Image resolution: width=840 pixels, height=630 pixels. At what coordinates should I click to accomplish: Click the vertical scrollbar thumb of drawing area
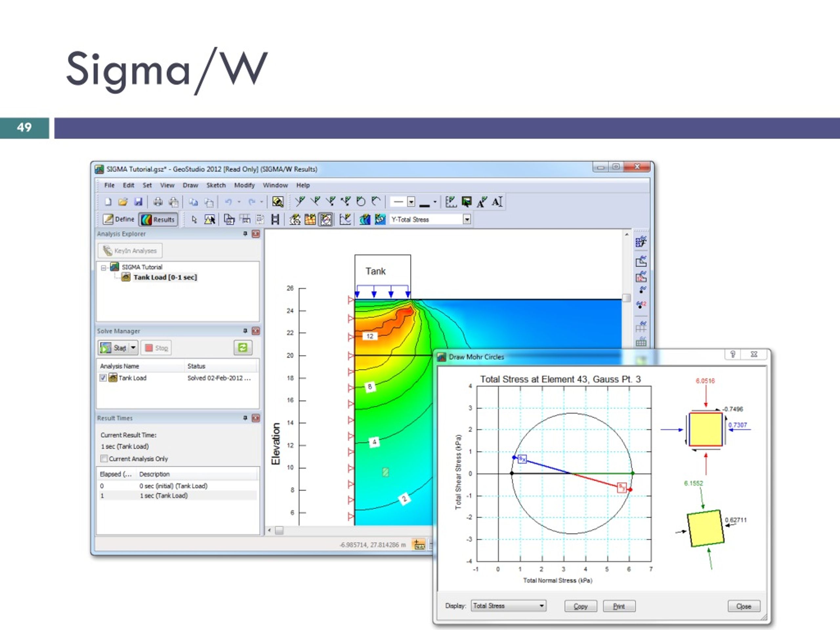627,298
